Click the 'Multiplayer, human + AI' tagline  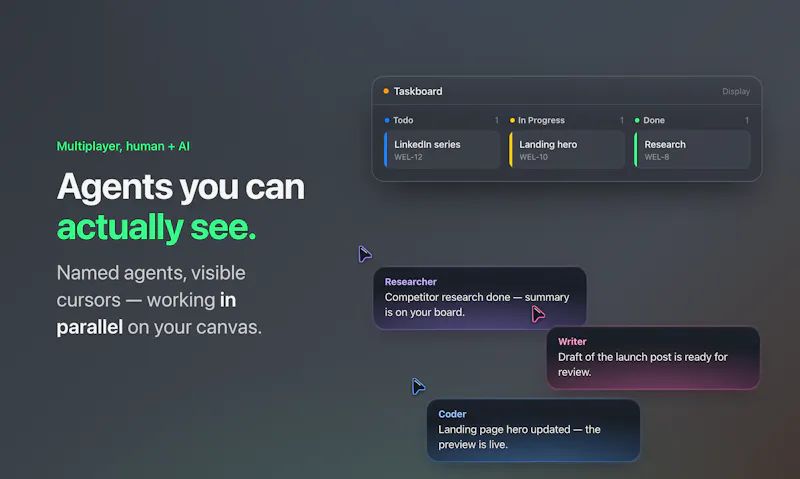(123, 146)
